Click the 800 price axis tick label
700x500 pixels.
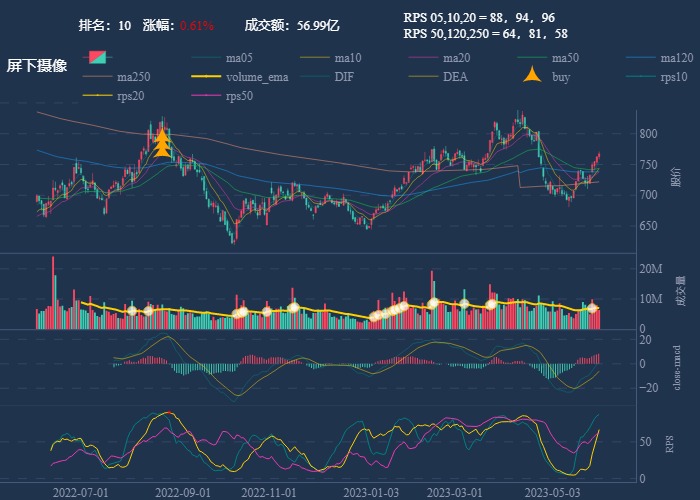tap(648, 134)
